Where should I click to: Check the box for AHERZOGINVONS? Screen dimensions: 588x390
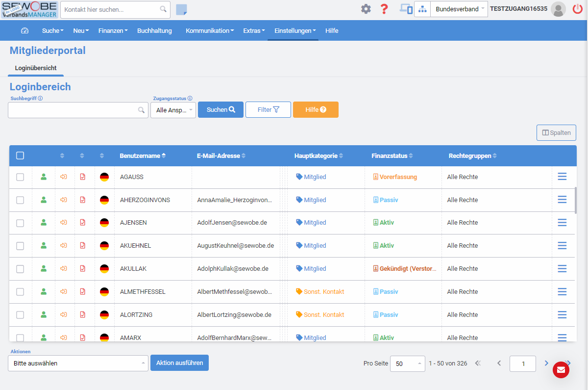tap(20, 200)
